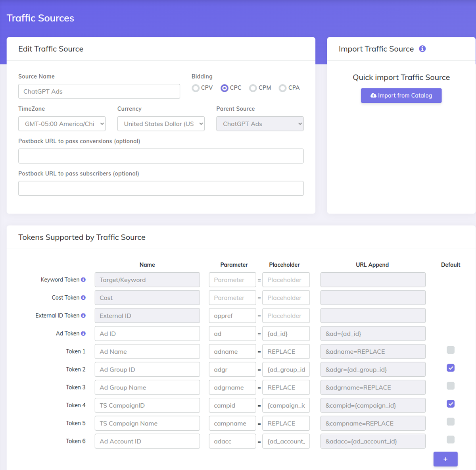
Task: Enable Default for Token 6 Ad Account ID
Action: tap(451, 439)
